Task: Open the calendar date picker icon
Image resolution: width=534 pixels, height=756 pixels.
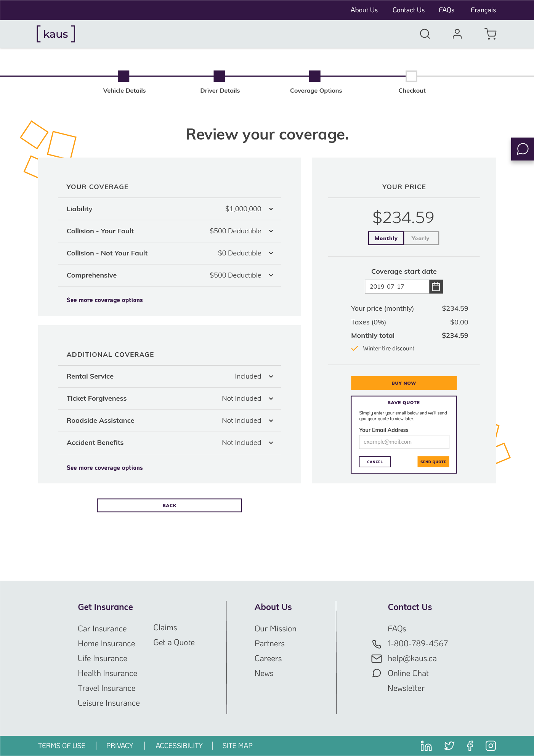Action: (x=436, y=287)
